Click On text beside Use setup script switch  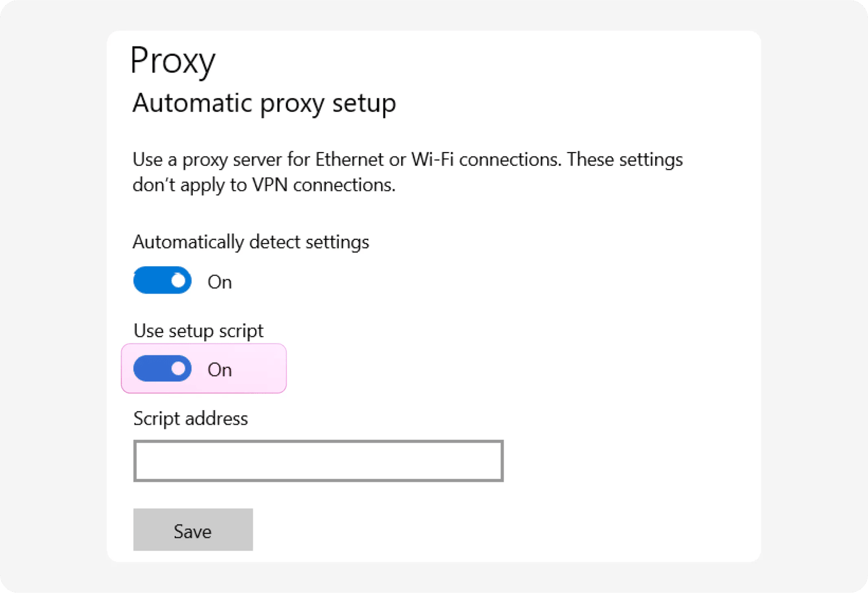[x=220, y=370]
